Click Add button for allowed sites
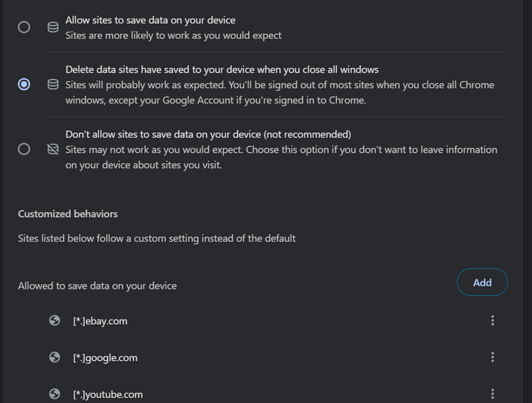Viewport: 532px width, 403px height. [x=482, y=282]
